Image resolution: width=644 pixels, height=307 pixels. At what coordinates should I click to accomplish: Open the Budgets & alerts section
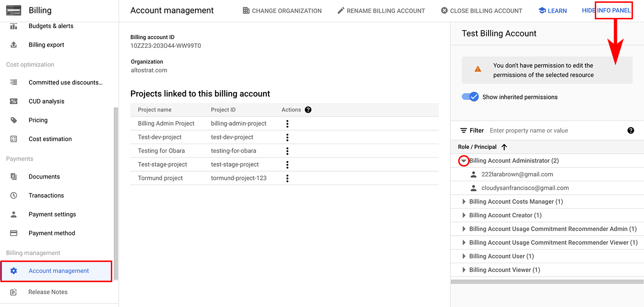[x=51, y=26]
